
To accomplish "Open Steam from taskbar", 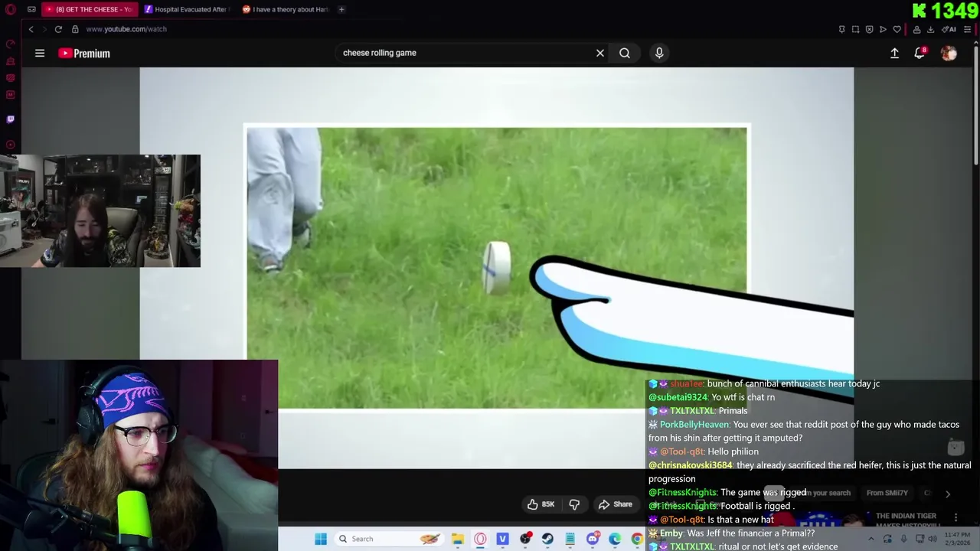I will (x=547, y=539).
